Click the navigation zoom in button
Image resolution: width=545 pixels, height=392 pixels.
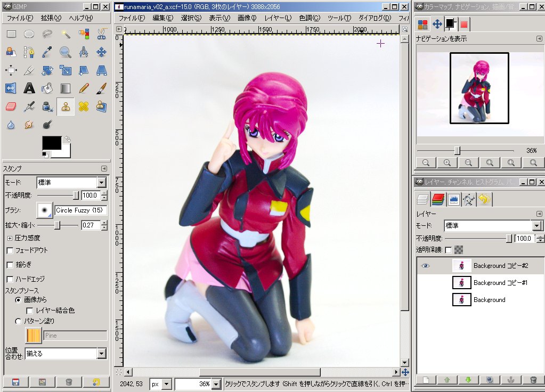[x=447, y=162]
